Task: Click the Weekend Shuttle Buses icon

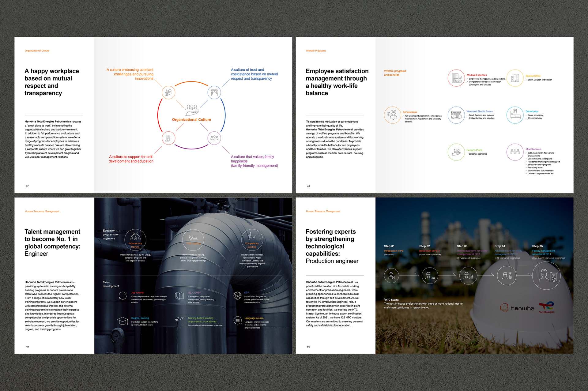Action: [x=456, y=115]
